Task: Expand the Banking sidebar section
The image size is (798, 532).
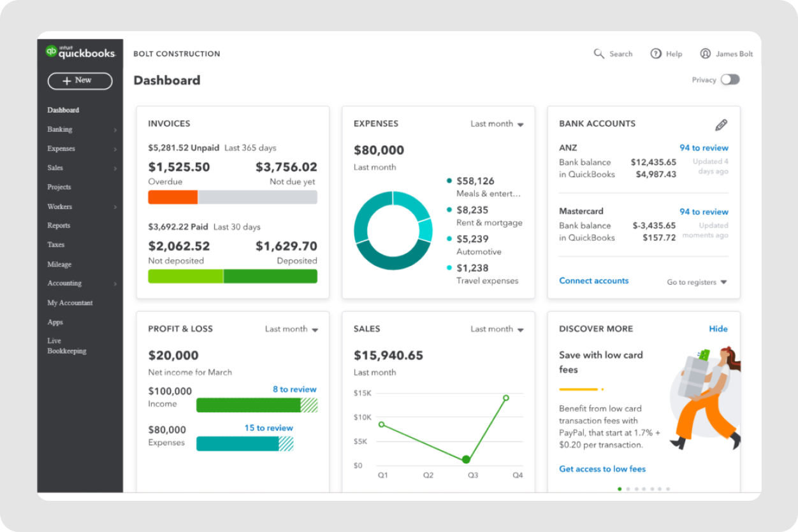Action: (x=59, y=129)
